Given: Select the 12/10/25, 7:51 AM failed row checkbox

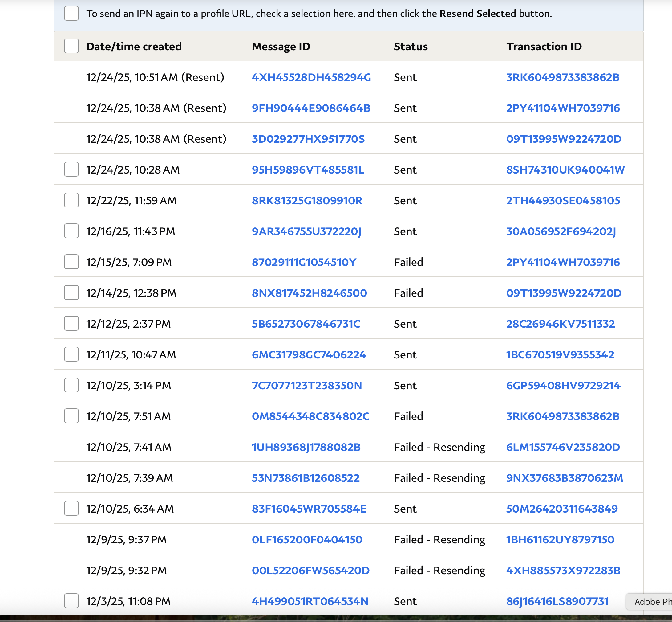Looking at the screenshot, I should (71, 416).
